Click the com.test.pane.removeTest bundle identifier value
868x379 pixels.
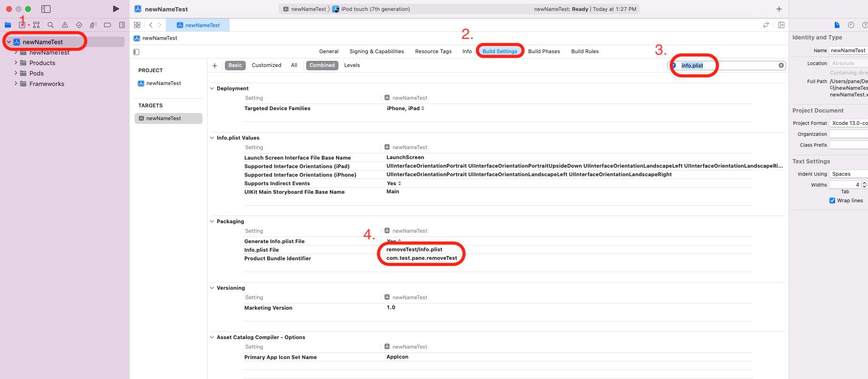coord(422,258)
